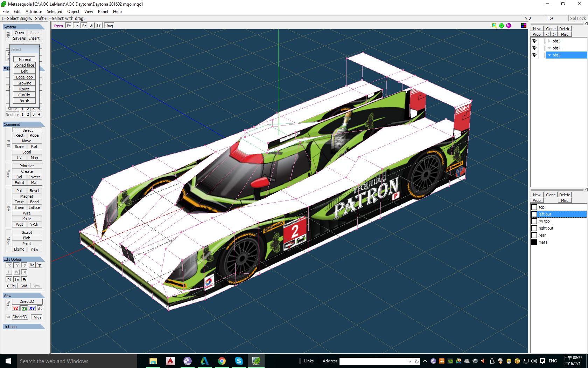
Task: Click the Knife command button
Action: click(27, 219)
